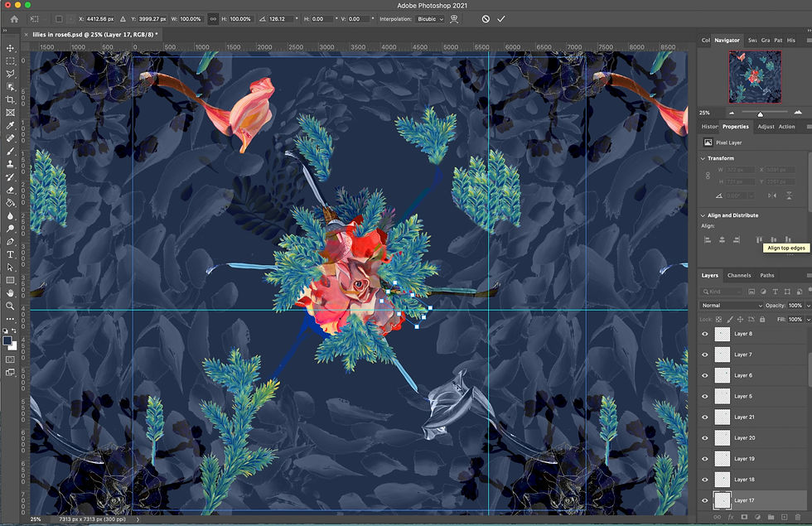Toggle relative positioning triangle for reference point

click(123, 19)
